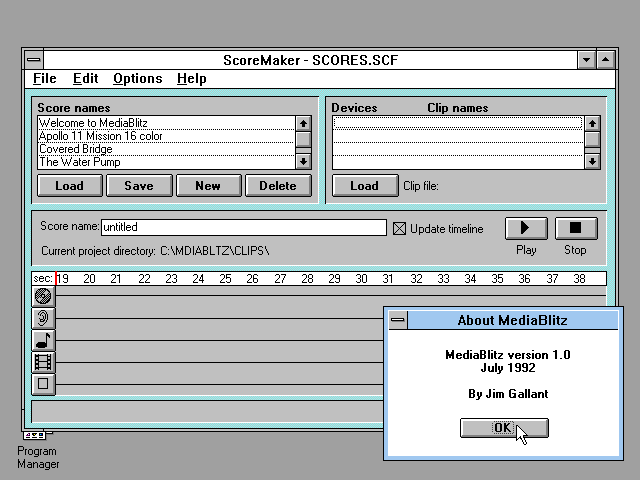
Task: Open the About MediaBlitz control menu
Action: pyautogui.click(x=398, y=320)
